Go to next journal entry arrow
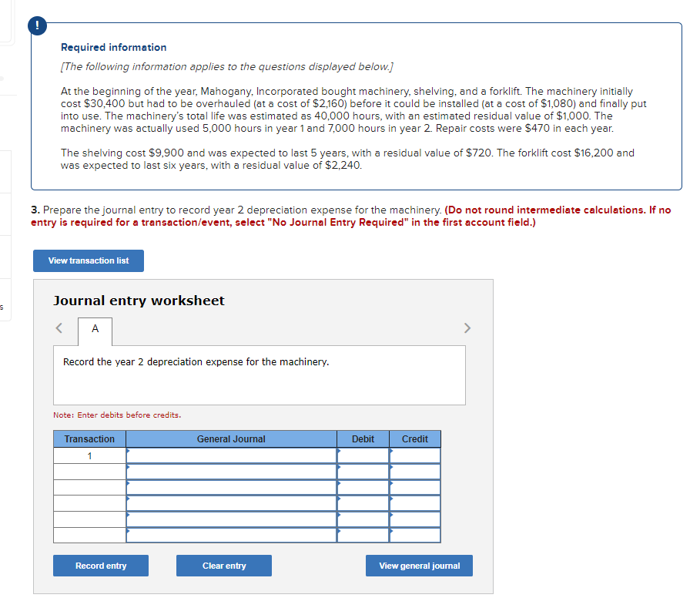 pos(467,328)
